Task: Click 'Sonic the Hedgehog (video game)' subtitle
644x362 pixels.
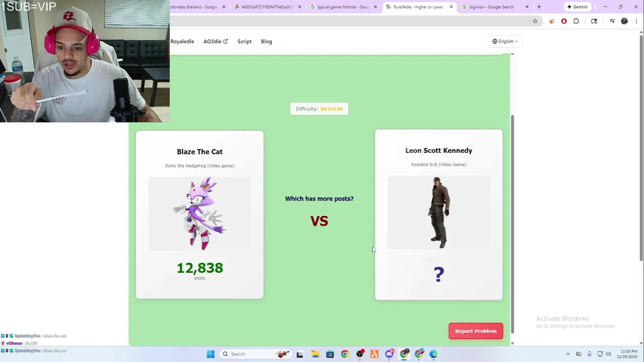Action: point(200,166)
